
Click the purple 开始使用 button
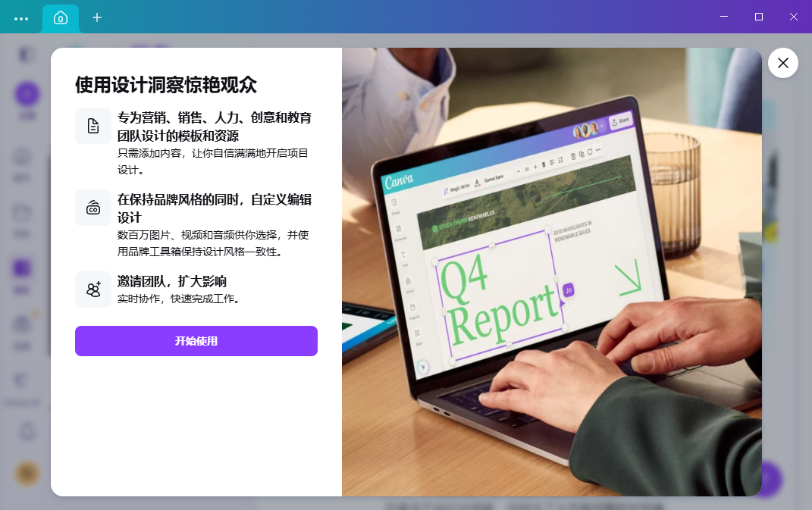(196, 341)
